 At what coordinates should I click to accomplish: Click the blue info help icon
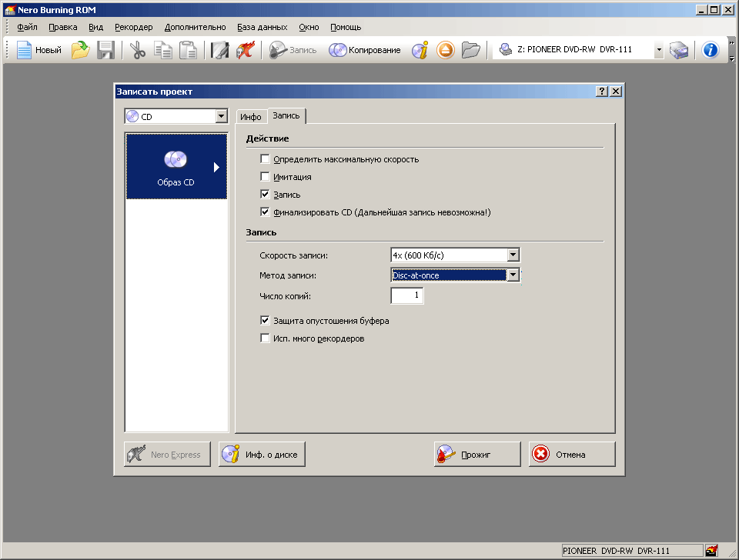[x=711, y=50]
